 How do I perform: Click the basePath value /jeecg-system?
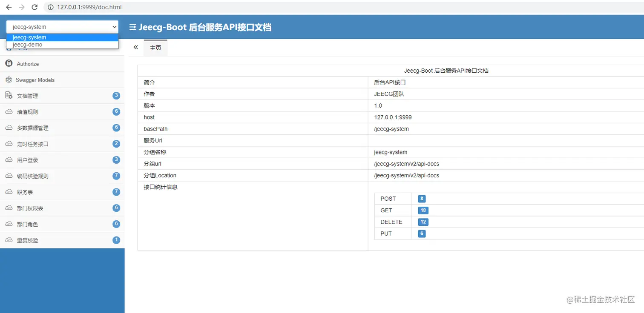tap(391, 129)
